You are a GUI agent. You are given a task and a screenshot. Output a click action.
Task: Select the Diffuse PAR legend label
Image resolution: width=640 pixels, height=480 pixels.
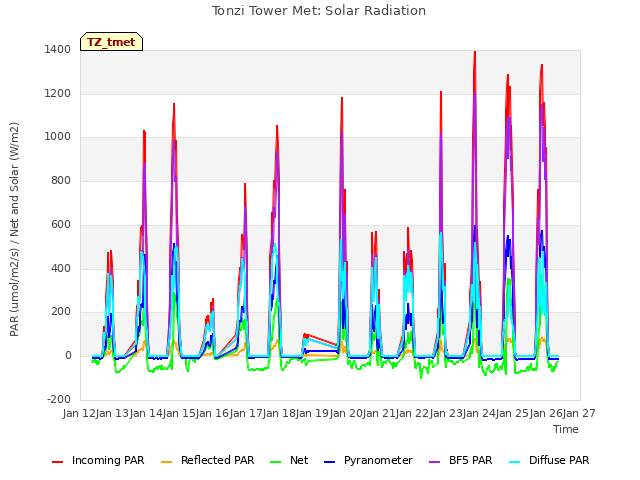[x=559, y=460]
